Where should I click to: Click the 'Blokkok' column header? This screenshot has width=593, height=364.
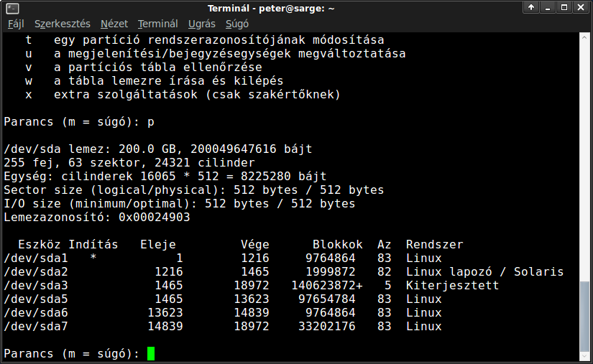coord(338,245)
